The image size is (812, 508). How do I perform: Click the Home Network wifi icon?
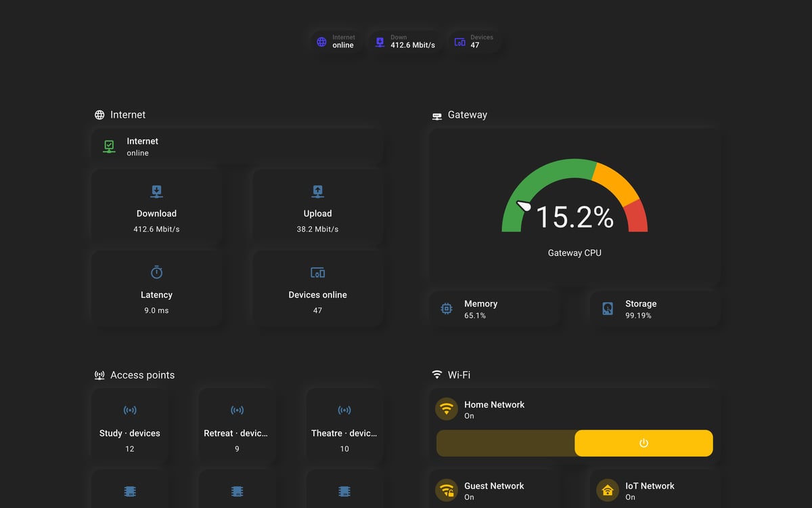(x=447, y=409)
